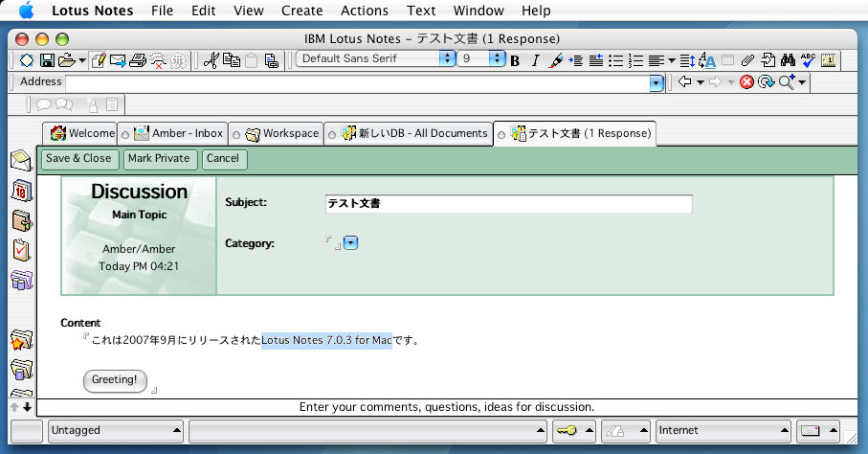Image resolution: width=868 pixels, height=454 pixels.
Task: Expand the Search options dropdown arrow
Action: pos(802,82)
